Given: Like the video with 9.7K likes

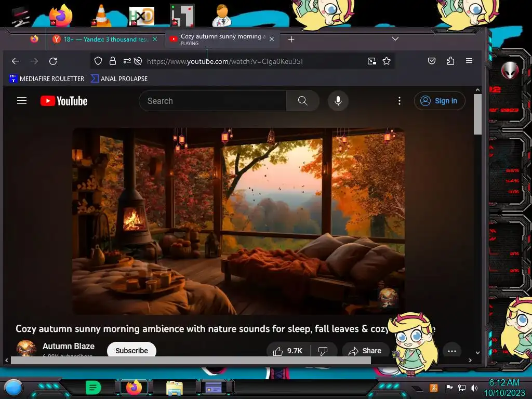Looking at the screenshot, I should 288,351.
